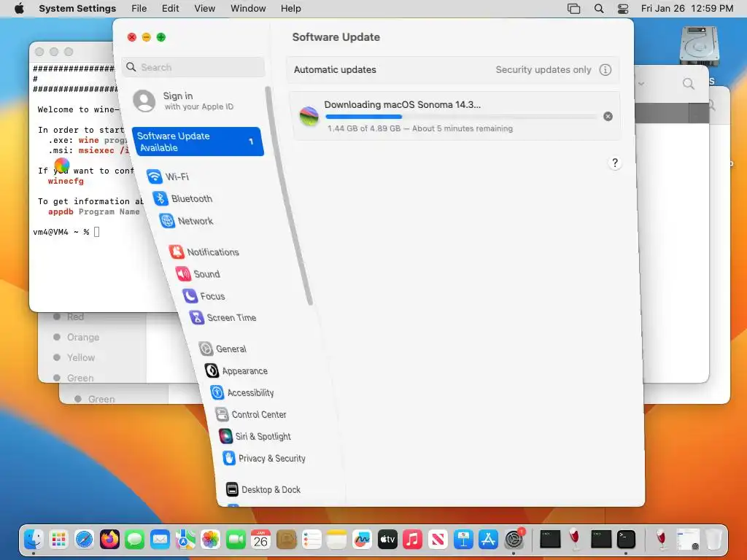Go to the Notifications settings pane
Screen dimensions: 747x560
coord(204,252)
